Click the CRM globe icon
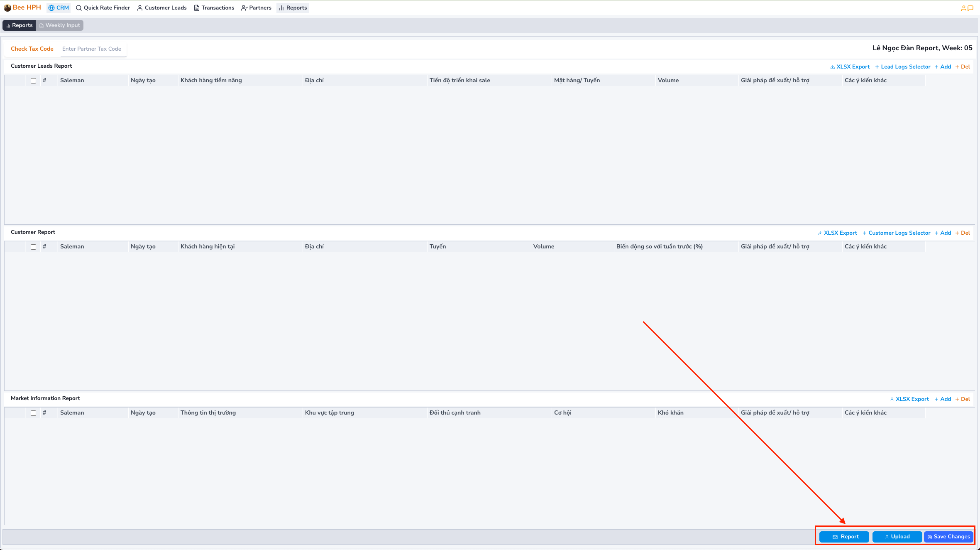 pyautogui.click(x=51, y=7)
